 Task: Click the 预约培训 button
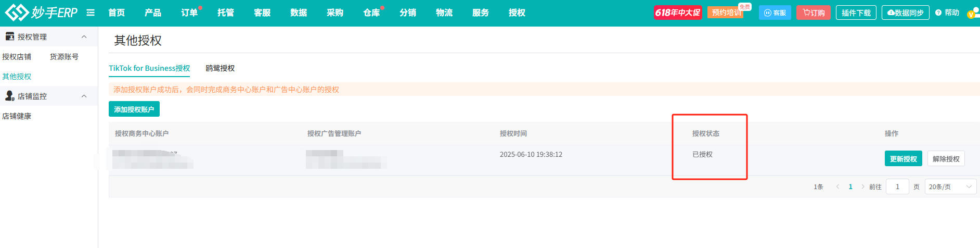coord(727,13)
